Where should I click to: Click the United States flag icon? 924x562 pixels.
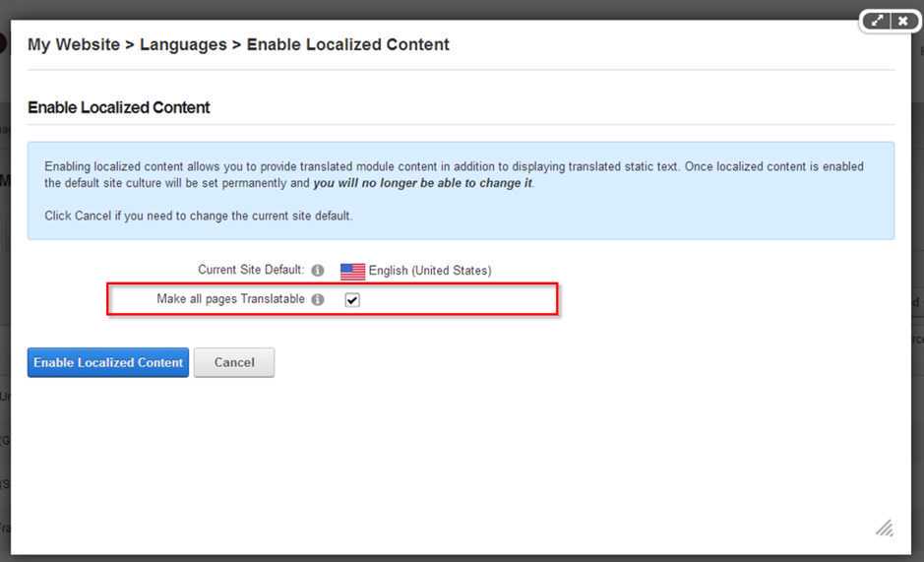352,272
